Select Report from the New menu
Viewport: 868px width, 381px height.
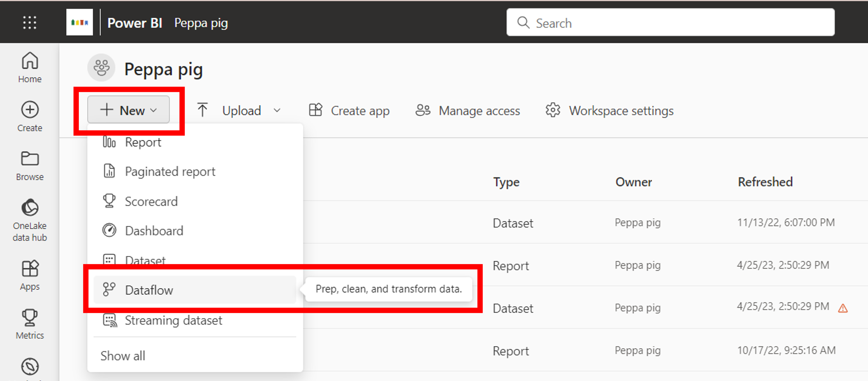click(x=195, y=142)
